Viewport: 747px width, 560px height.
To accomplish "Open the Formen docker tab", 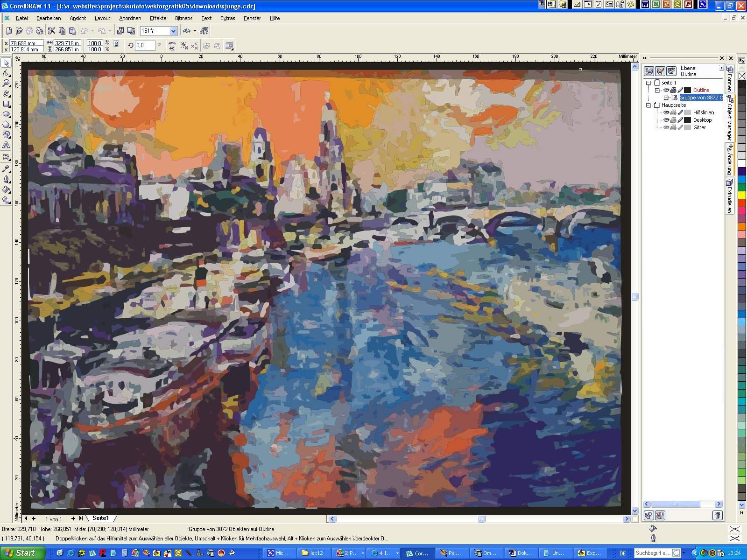I will click(730, 79).
